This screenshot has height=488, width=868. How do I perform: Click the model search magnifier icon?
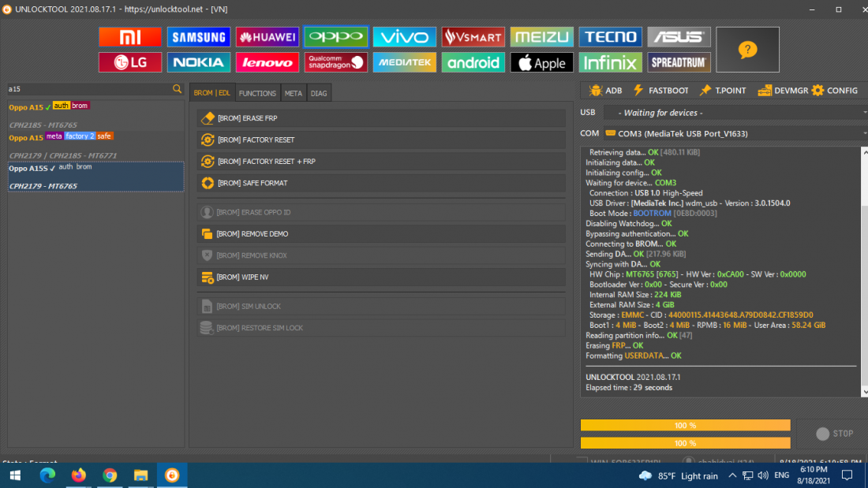(177, 88)
